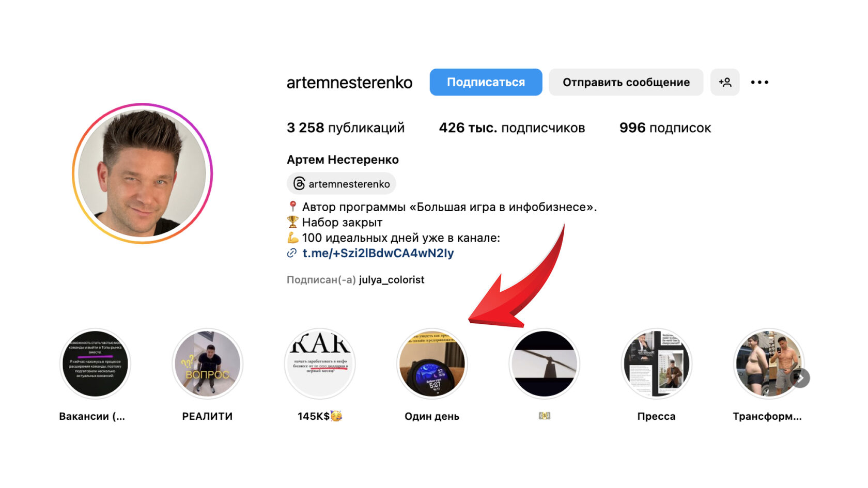Screen dimensions: 868x488
Task: Open the РЕАЛИТИ highlight story
Action: [x=207, y=364]
